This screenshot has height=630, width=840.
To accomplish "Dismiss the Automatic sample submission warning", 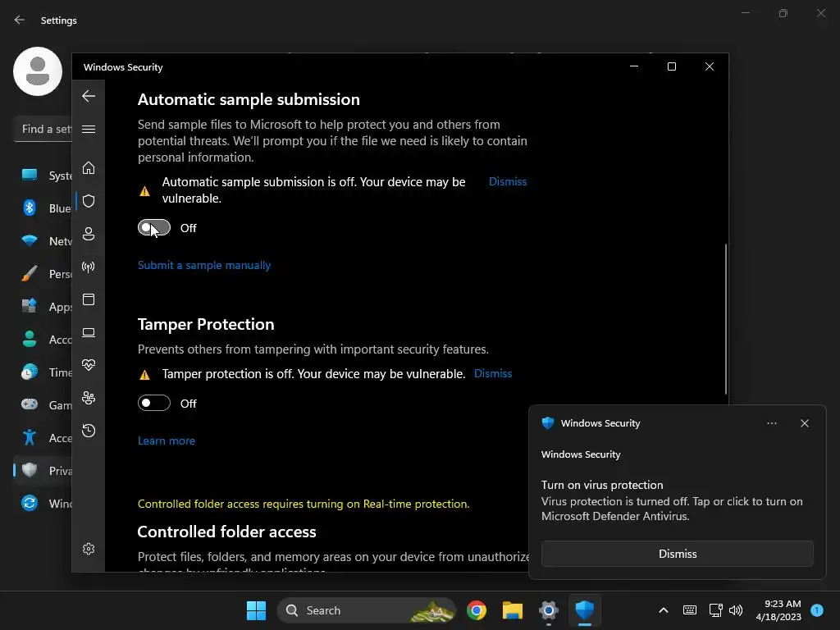I will 507,181.
